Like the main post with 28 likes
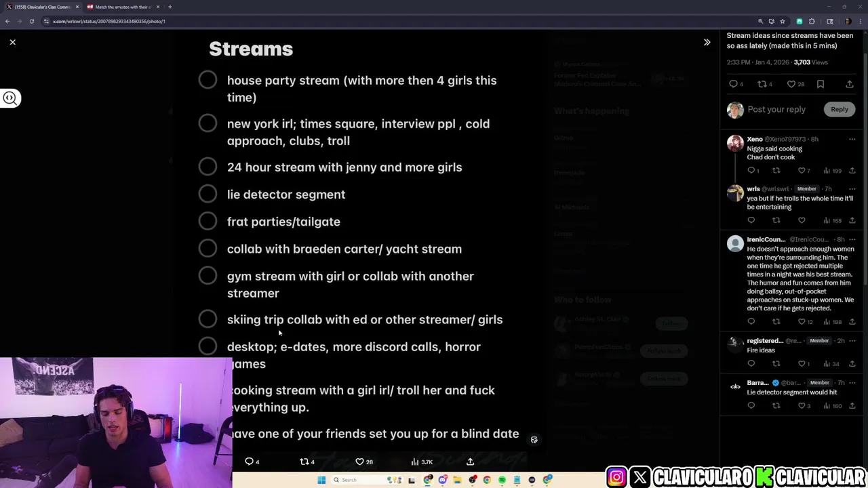The image size is (868, 488). pyautogui.click(x=791, y=84)
